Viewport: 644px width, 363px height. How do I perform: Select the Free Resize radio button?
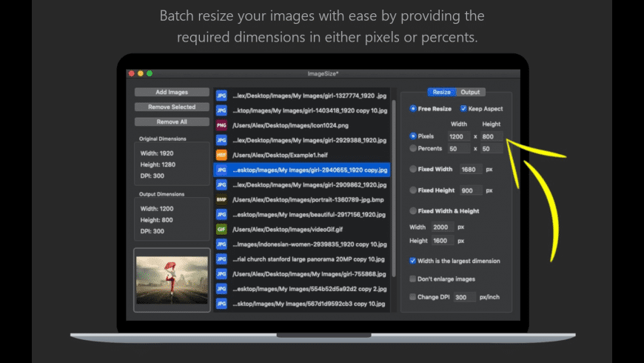(413, 109)
